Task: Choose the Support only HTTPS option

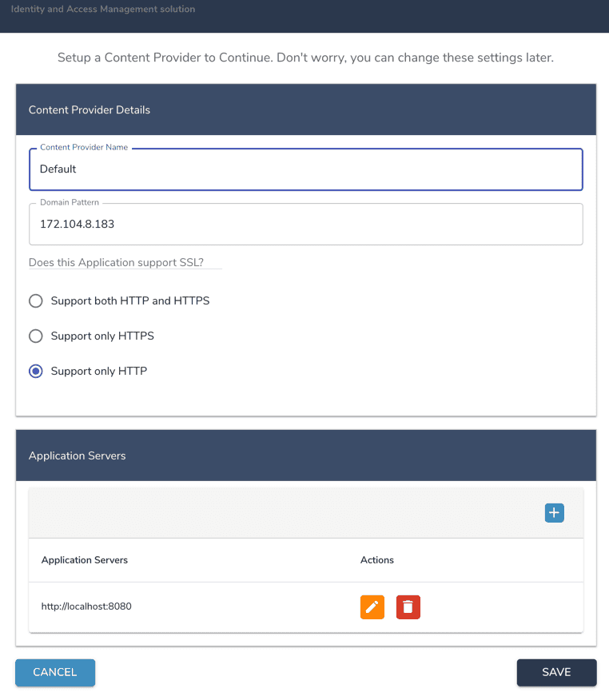Action: (36, 336)
